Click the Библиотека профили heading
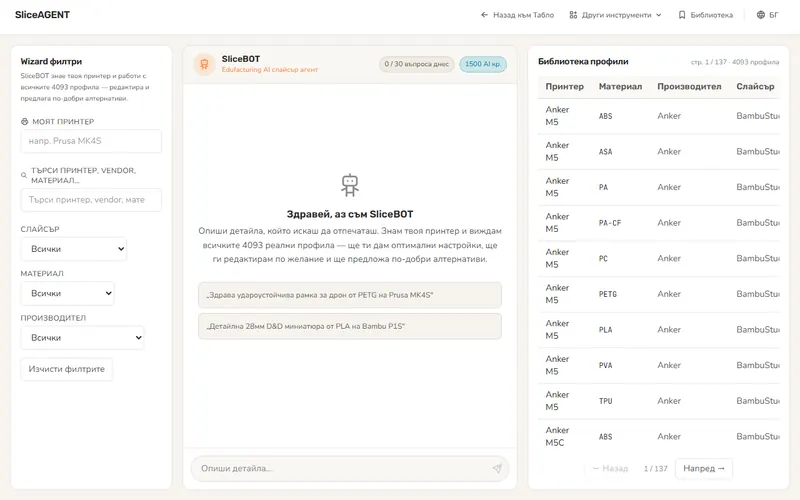Image resolution: width=800 pixels, height=500 pixels. (583, 62)
